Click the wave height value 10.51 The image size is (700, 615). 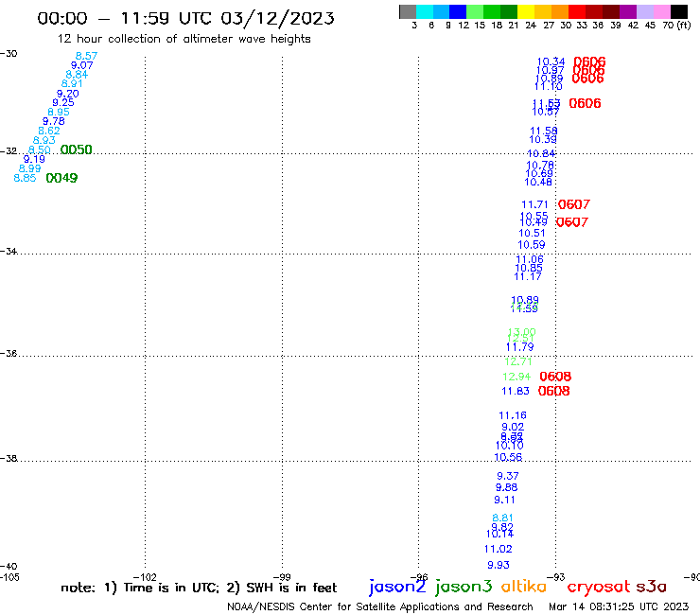point(532,233)
